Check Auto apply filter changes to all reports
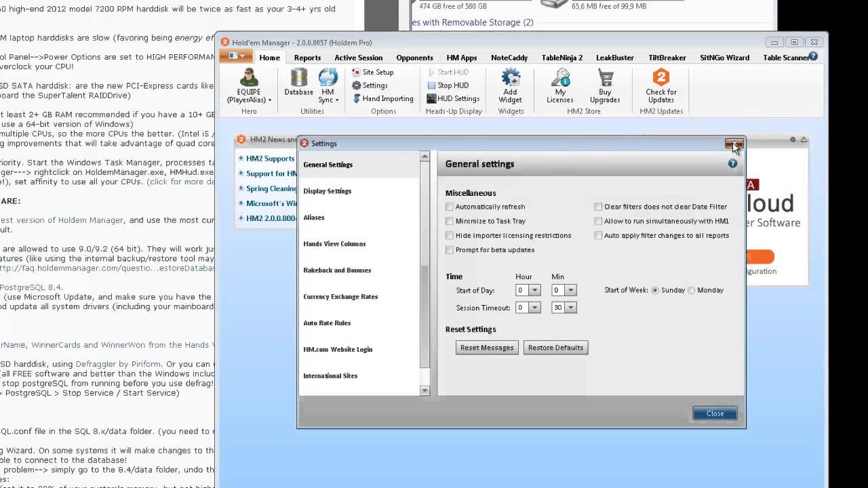The width and height of the screenshot is (868, 488). [x=598, y=235]
